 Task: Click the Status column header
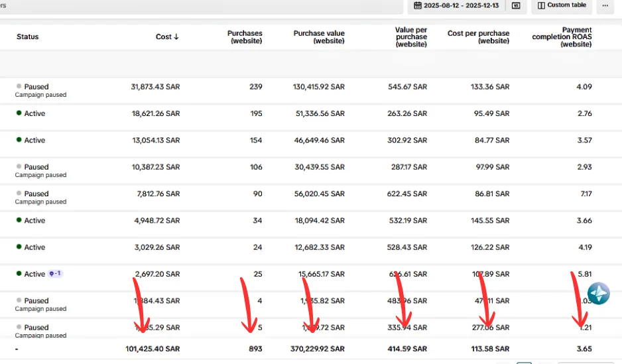point(27,36)
